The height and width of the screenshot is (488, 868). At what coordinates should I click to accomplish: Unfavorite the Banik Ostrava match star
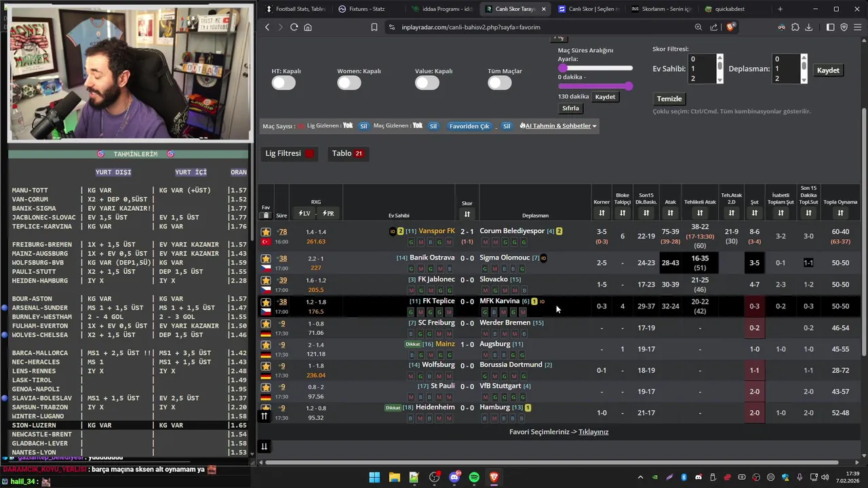266,259
